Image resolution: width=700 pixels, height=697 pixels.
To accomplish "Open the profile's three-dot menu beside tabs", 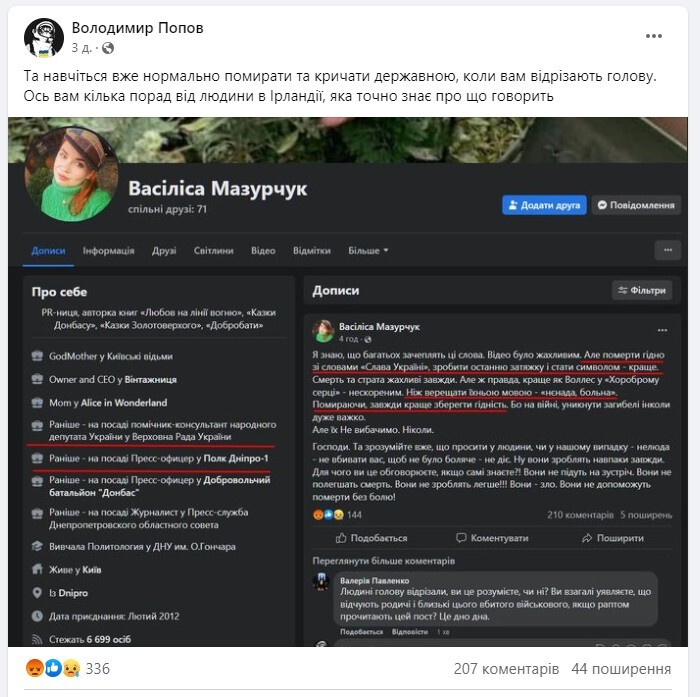I will click(x=668, y=250).
